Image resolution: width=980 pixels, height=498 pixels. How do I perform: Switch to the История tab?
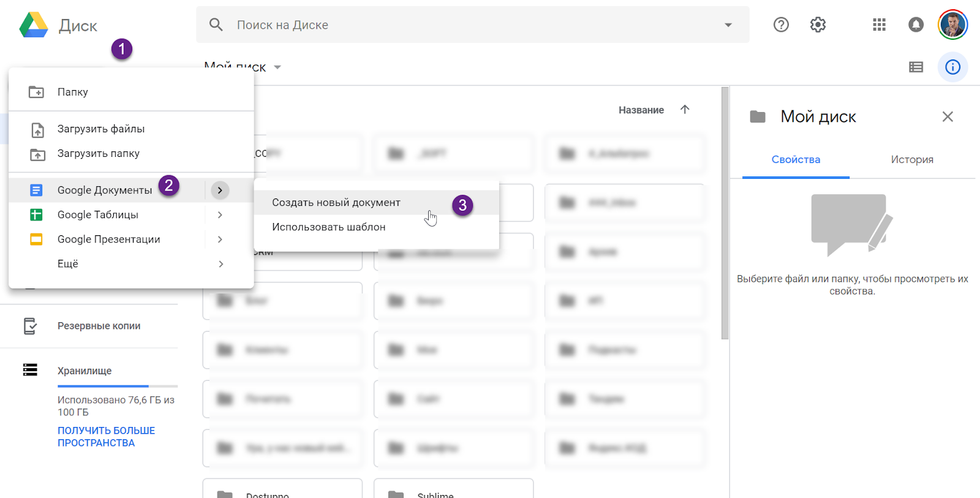point(912,159)
